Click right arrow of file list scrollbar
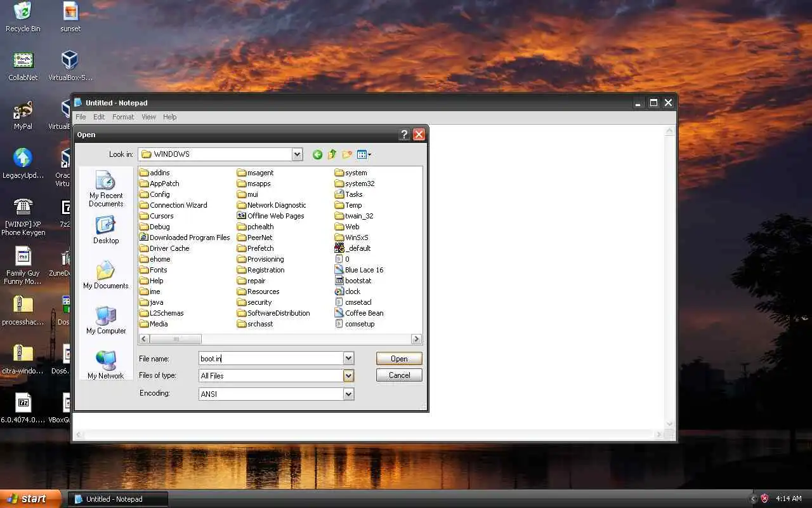812x508 pixels. (416, 339)
